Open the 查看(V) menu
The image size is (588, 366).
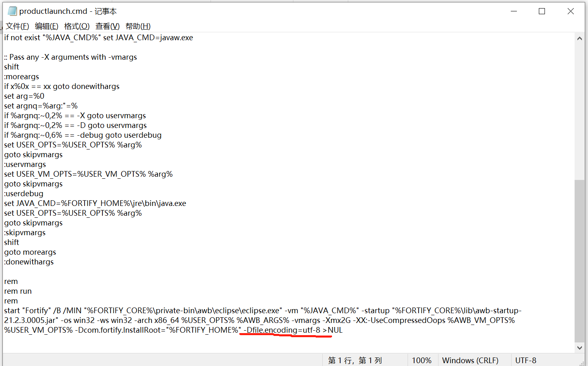click(108, 26)
